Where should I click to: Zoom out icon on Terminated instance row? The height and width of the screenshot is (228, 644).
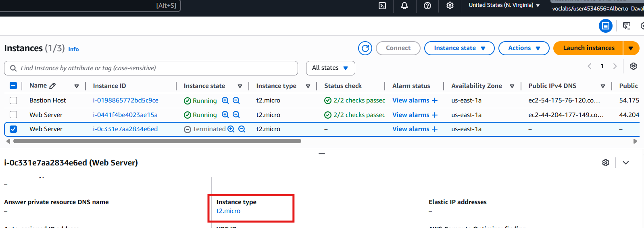[x=242, y=129]
